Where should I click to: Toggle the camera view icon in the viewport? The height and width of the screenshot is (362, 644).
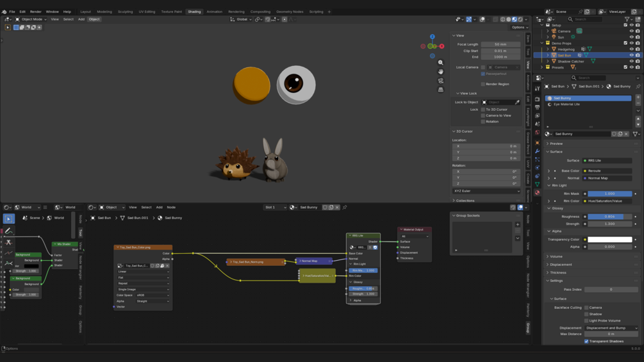coord(441,81)
